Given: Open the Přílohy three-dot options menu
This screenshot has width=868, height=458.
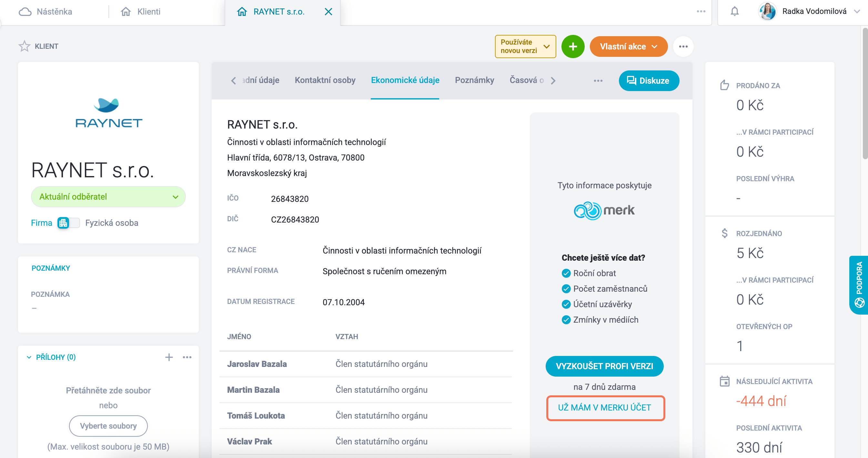Looking at the screenshot, I should [x=187, y=357].
